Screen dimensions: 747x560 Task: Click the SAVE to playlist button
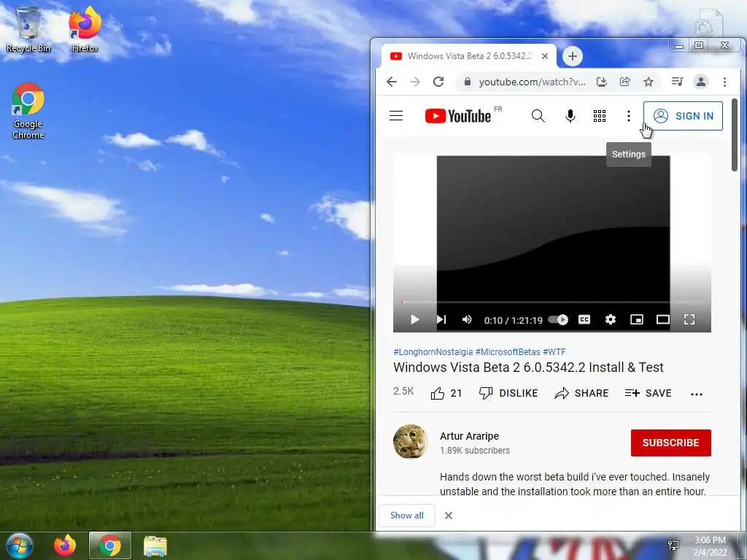[648, 393]
